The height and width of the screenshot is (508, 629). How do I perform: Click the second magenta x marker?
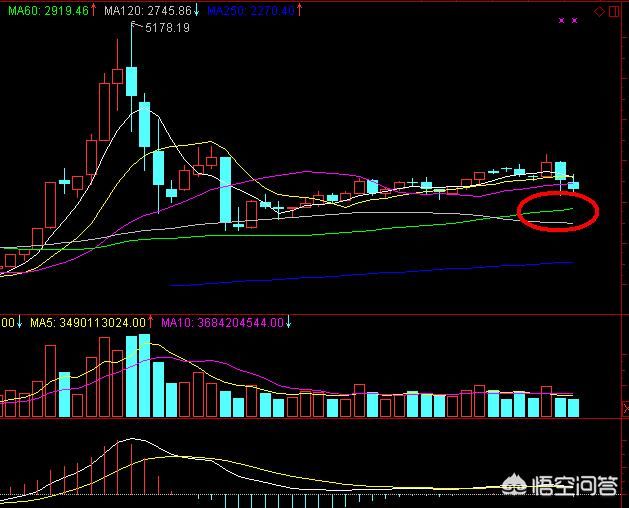point(574,20)
